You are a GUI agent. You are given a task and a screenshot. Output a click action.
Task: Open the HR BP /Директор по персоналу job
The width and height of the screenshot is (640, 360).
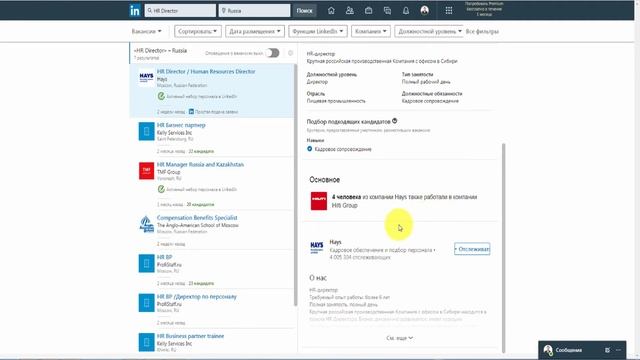(197, 297)
